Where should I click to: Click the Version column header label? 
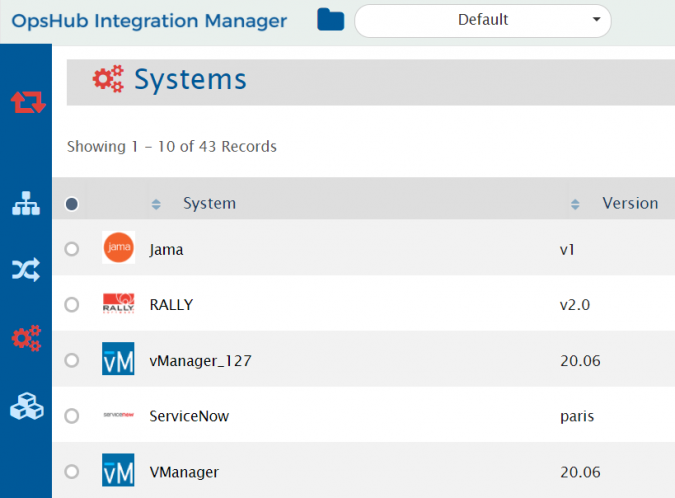[630, 203]
